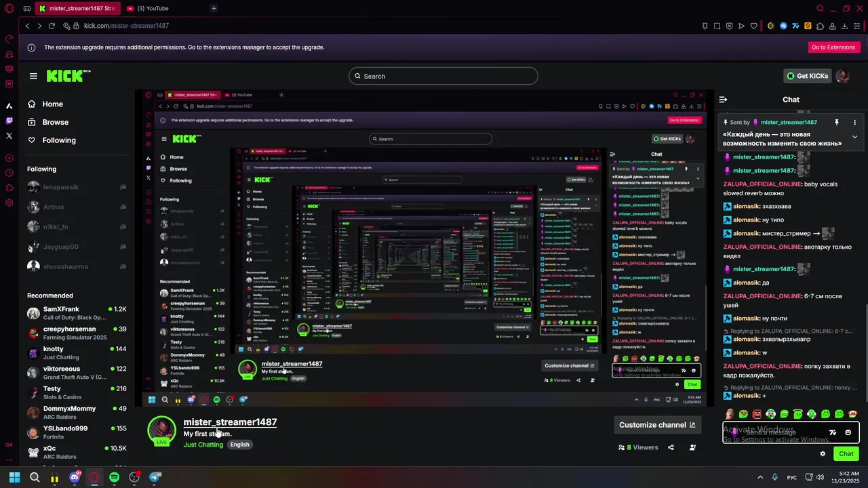Open a new browser tab
The height and width of the screenshot is (488, 868).
pyautogui.click(x=214, y=9)
